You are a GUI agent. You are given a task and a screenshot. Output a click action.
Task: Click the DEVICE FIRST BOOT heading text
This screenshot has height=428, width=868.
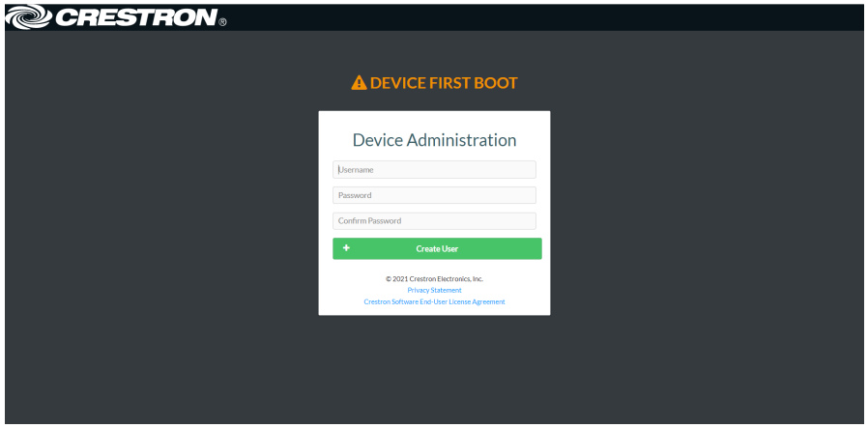444,83
